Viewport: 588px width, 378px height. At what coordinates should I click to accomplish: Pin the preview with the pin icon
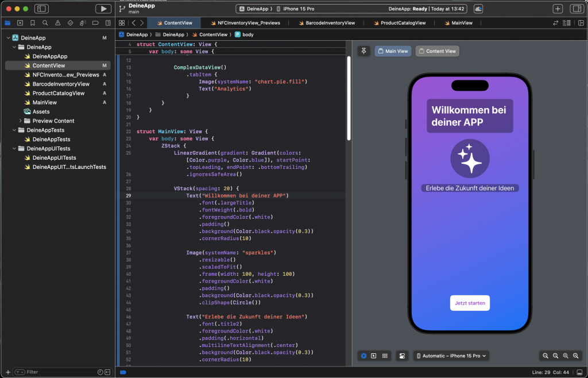tap(363, 51)
